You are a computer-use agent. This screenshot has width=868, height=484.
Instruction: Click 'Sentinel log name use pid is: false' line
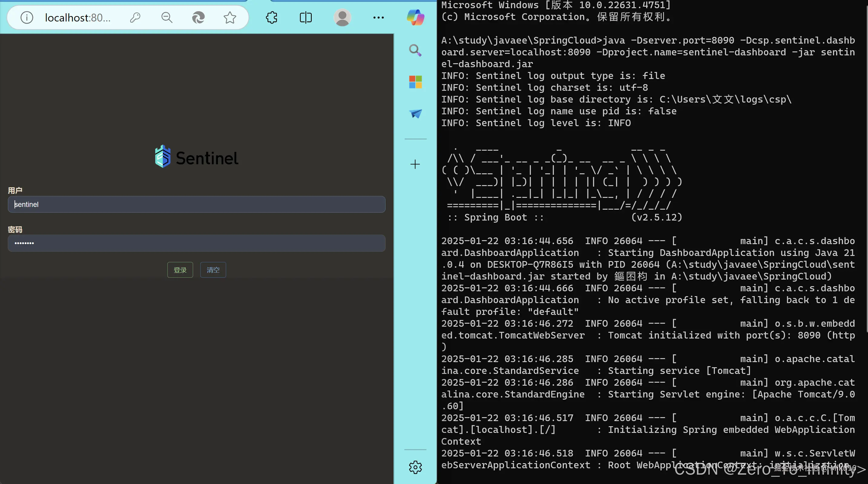(x=559, y=111)
